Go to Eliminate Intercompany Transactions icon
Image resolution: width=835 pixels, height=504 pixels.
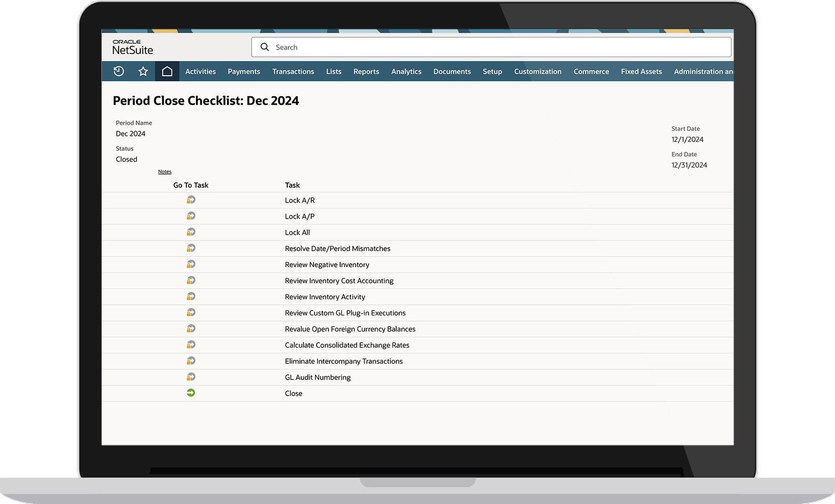(x=191, y=361)
